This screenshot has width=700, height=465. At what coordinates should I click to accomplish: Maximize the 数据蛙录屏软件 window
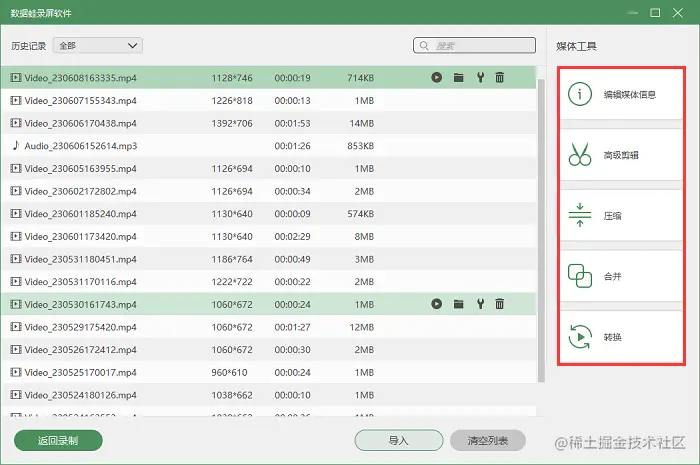(655, 12)
